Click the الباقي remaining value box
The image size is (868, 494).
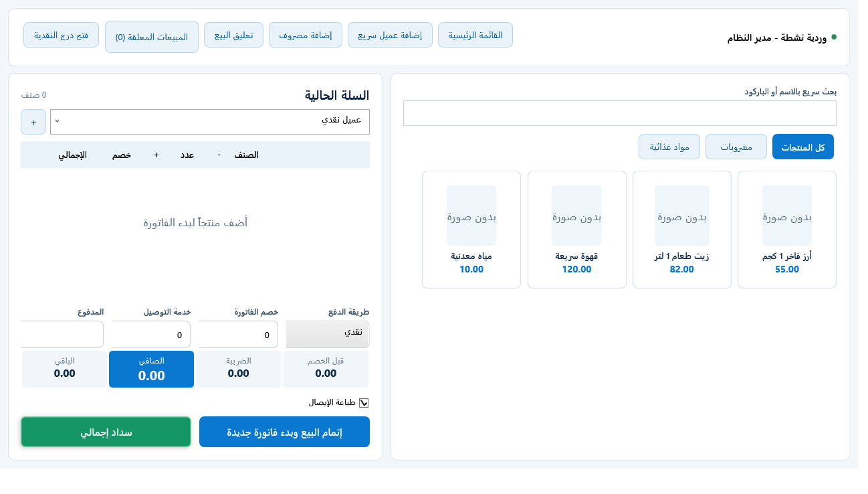point(64,369)
